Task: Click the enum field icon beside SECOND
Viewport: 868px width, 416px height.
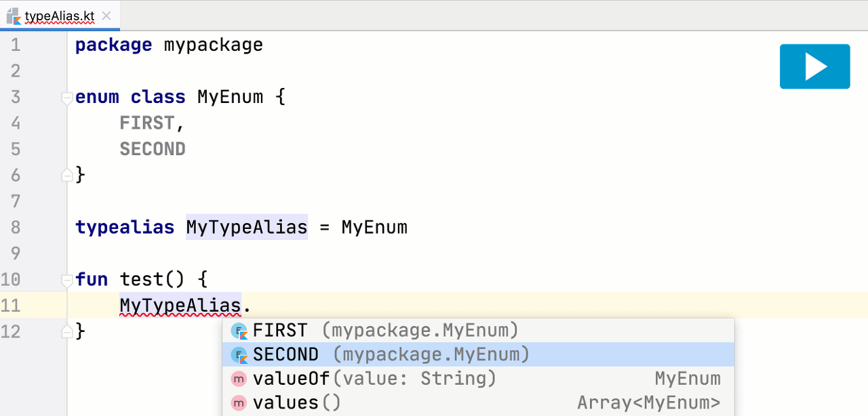Action: coord(239,355)
